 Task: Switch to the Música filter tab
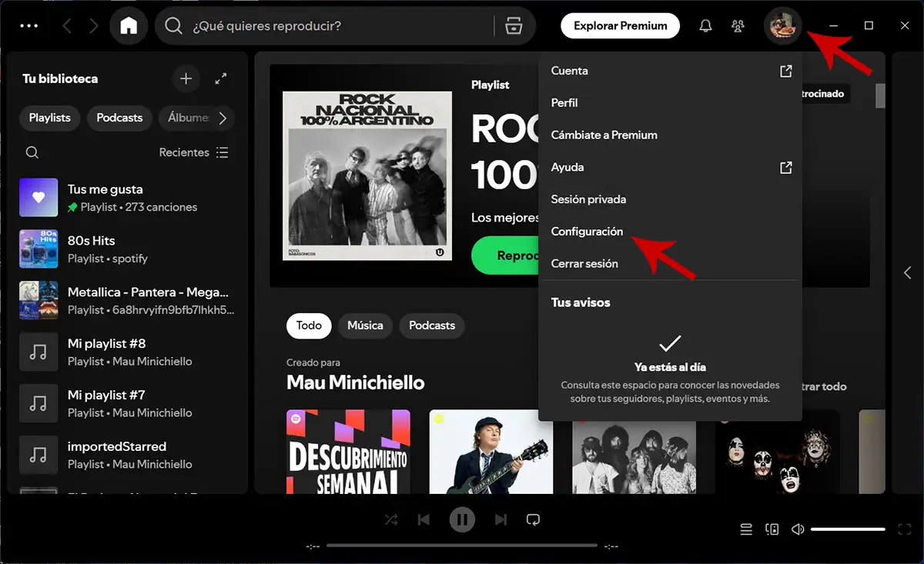point(365,325)
